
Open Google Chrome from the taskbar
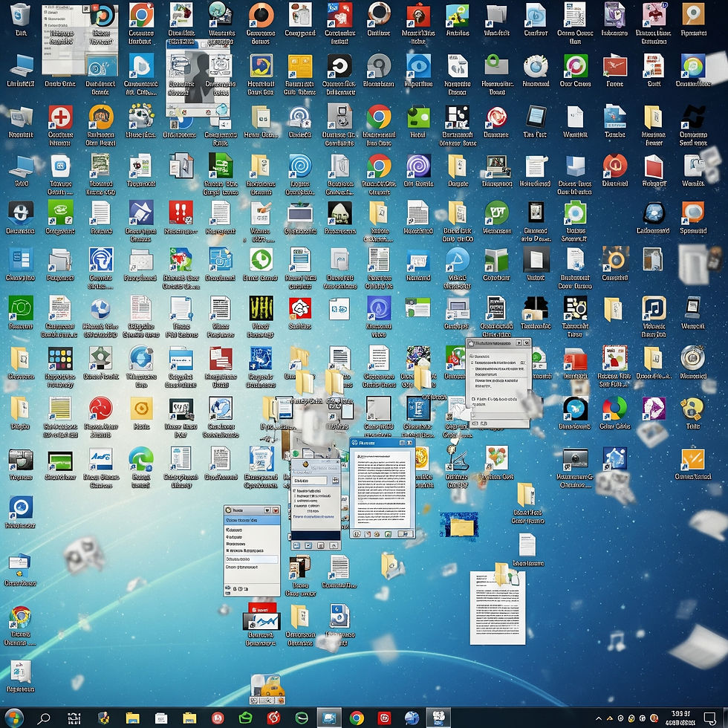(x=357, y=718)
